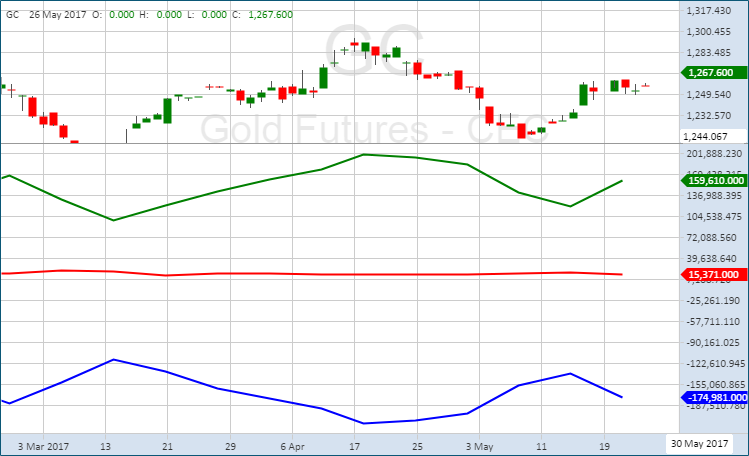Click the 1,300.455 price axis label
This screenshot has width=749, height=456.
tap(709, 32)
